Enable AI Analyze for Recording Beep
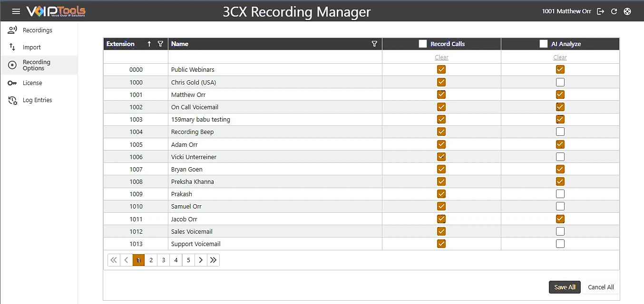This screenshot has width=644, height=304. click(560, 132)
